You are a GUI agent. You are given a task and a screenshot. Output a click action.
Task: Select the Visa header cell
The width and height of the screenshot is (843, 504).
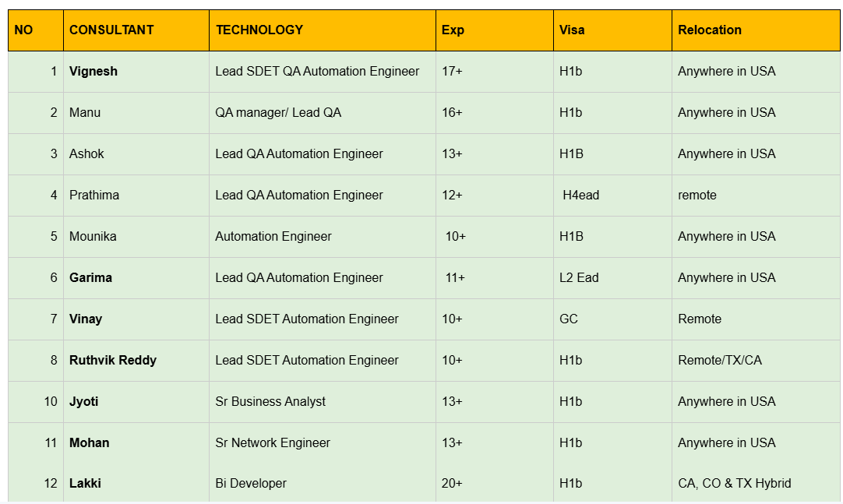572,30
